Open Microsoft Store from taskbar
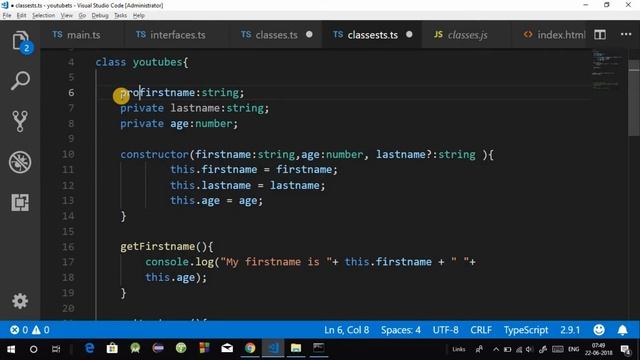The height and width of the screenshot is (360, 640). (x=112, y=348)
